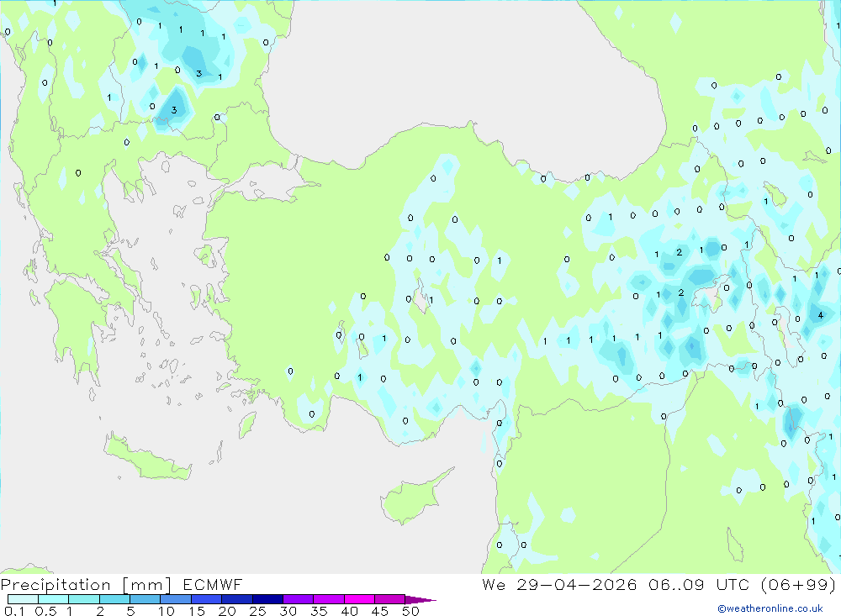Select the 2–5 mm light blue legend swatch
The height and width of the screenshot is (616, 841).
(x=114, y=599)
